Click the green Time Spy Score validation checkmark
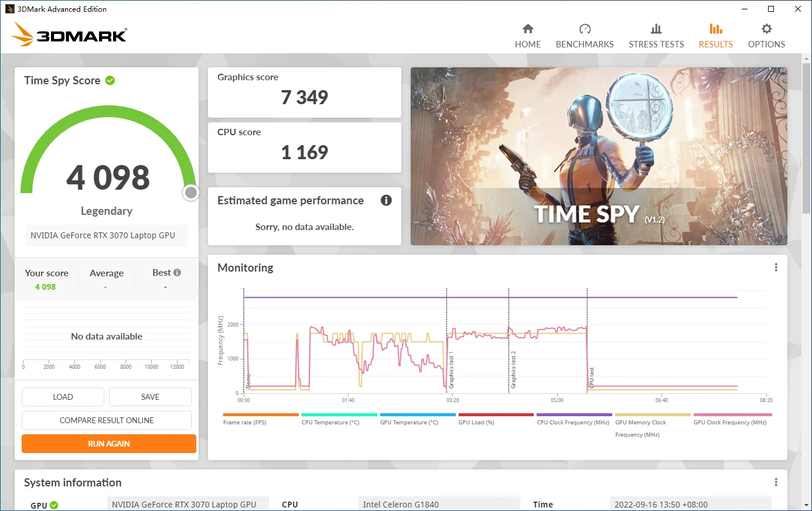The width and height of the screenshot is (812, 511). (110, 80)
